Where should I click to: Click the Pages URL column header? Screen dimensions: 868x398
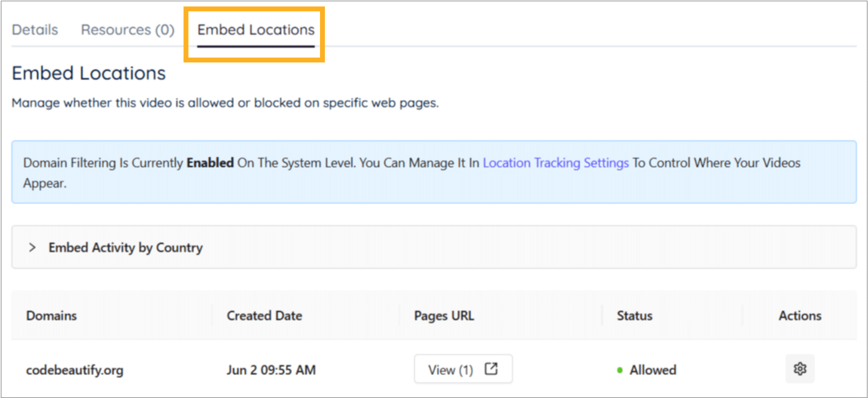coord(444,316)
